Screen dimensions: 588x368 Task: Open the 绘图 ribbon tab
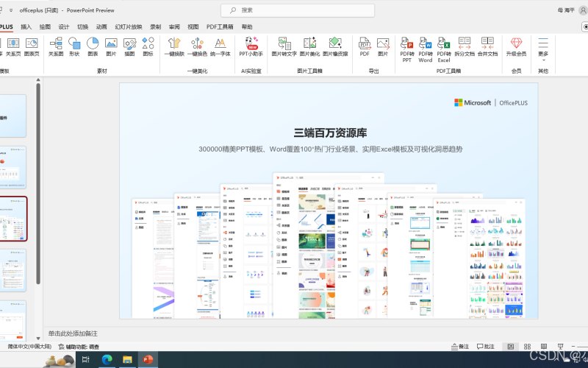tap(45, 26)
